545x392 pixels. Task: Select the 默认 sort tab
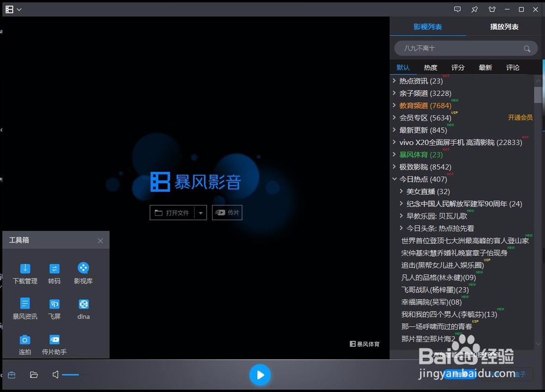click(x=403, y=68)
